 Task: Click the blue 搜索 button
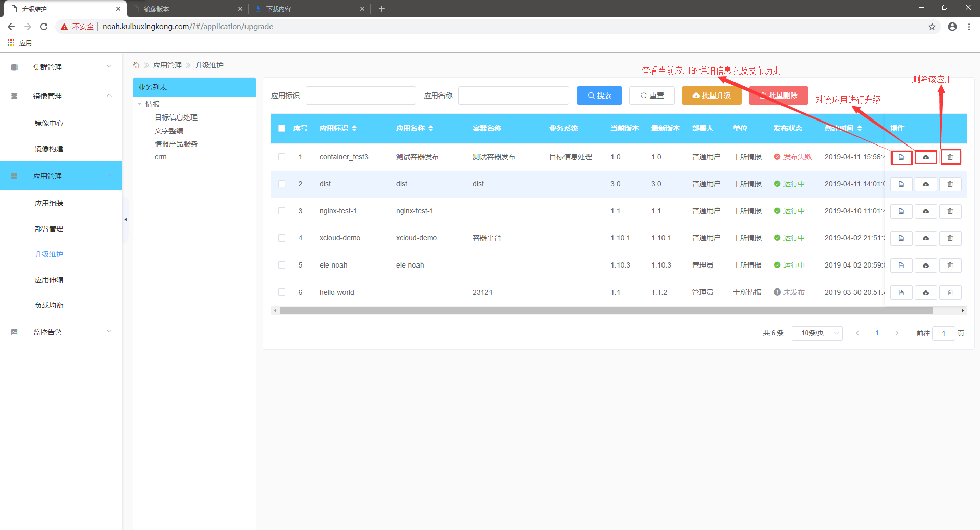(599, 95)
